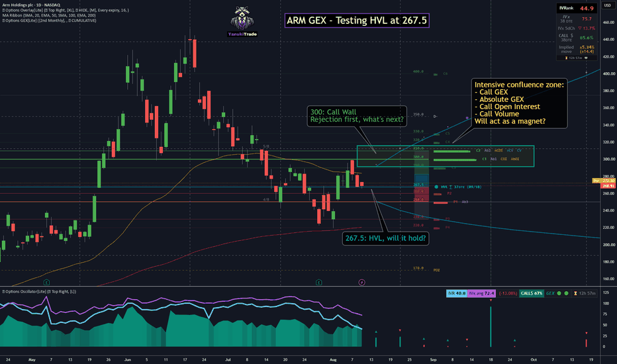617x364 pixels.
Task: Click the tall green bar at Sep 18
Action: click(x=491, y=327)
